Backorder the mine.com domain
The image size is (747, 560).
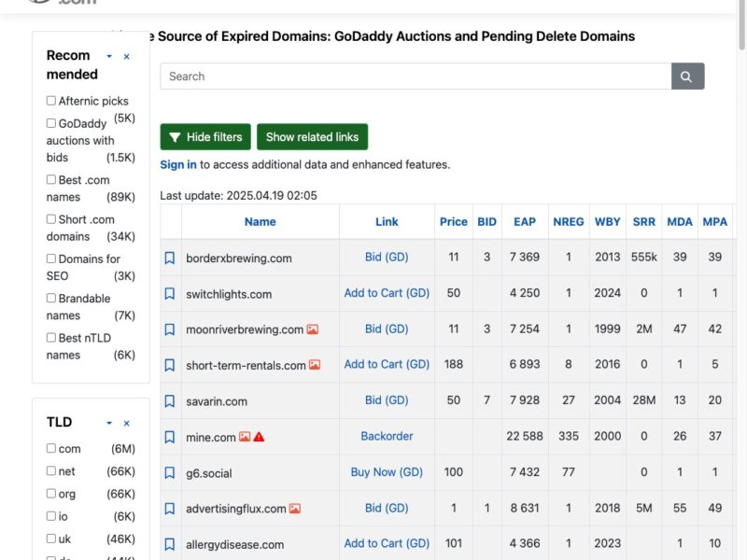[x=387, y=436]
